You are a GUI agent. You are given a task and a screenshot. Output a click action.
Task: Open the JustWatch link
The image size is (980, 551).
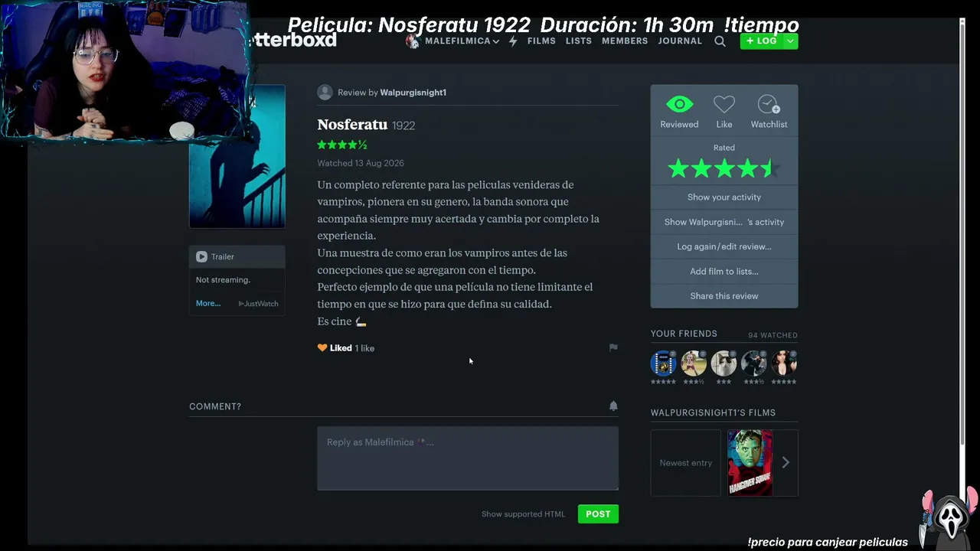pyautogui.click(x=258, y=304)
